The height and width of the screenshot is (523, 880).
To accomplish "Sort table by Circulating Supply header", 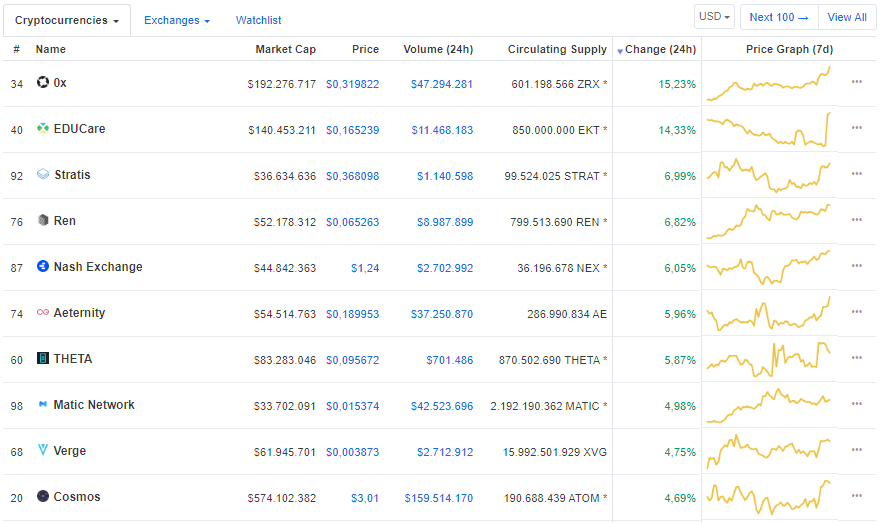I will 557,49.
